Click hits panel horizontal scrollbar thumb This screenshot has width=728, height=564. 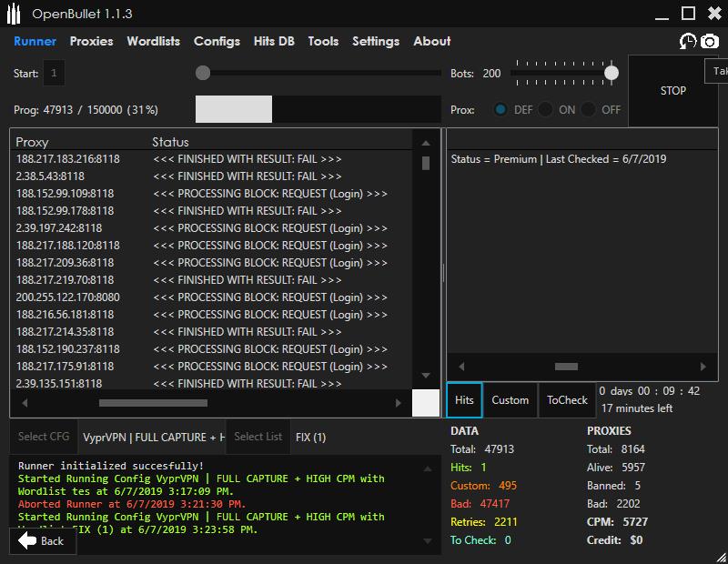(566, 367)
